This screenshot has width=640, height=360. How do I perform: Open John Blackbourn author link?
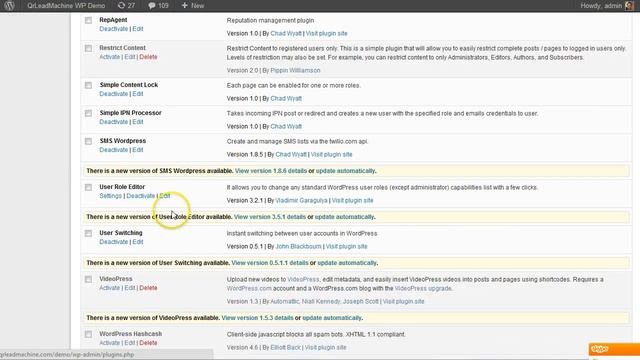pos(298,247)
